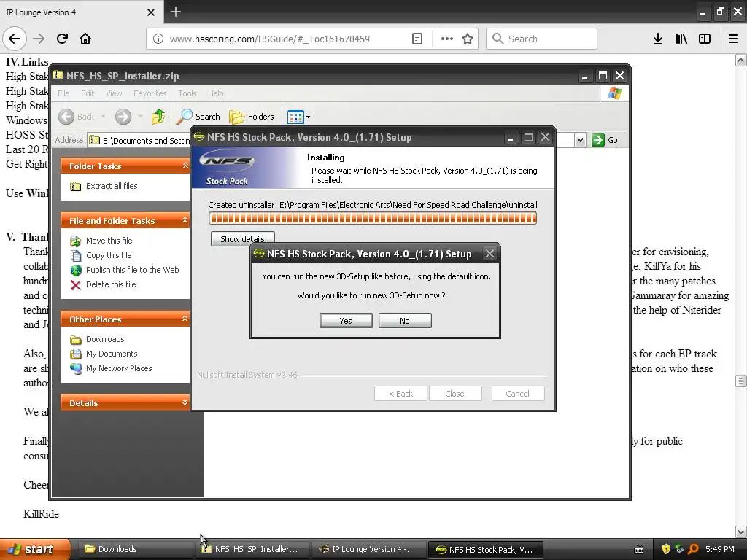The width and height of the screenshot is (747, 560).
Task: Toggle Firefox sidebar icon
Action: [705, 39]
